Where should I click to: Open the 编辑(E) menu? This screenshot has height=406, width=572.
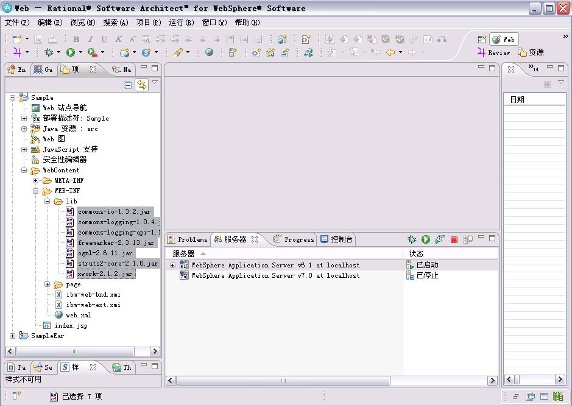pyautogui.click(x=50, y=23)
